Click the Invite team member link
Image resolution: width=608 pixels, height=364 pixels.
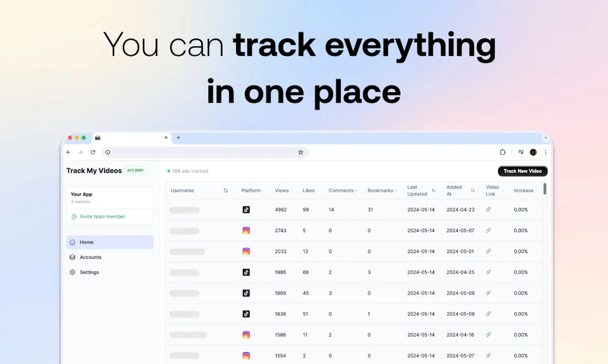(102, 217)
